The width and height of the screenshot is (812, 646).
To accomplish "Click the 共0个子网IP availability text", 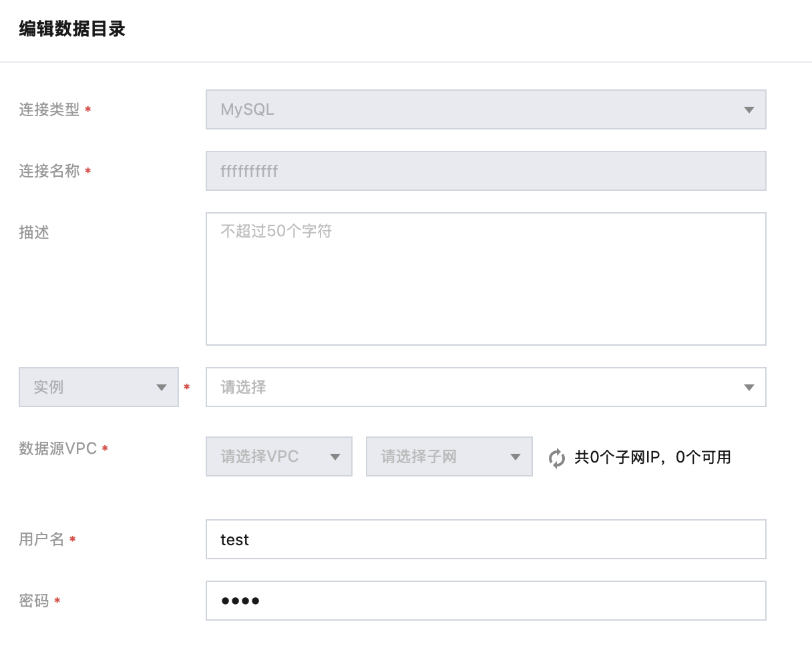I will pos(652,457).
